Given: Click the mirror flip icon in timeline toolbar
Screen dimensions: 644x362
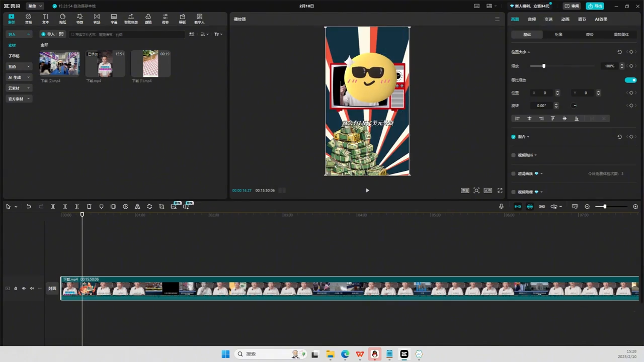Looking at the screenshot, I should click(x=137, y=207).
